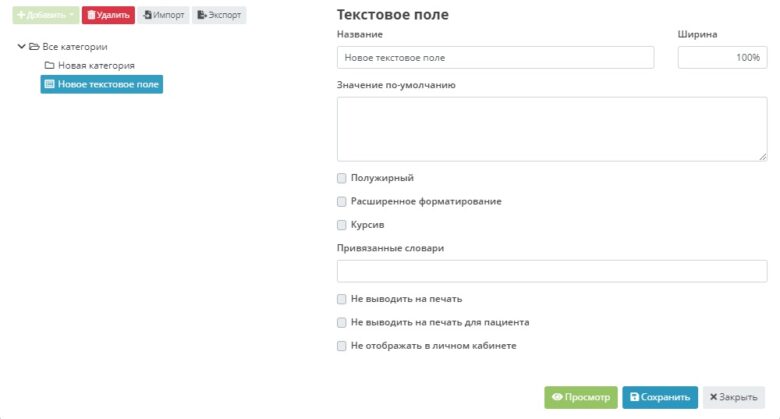Click the Значение по-умолчанию label
The width and height of the screenshot is (780, 419).
396,85
